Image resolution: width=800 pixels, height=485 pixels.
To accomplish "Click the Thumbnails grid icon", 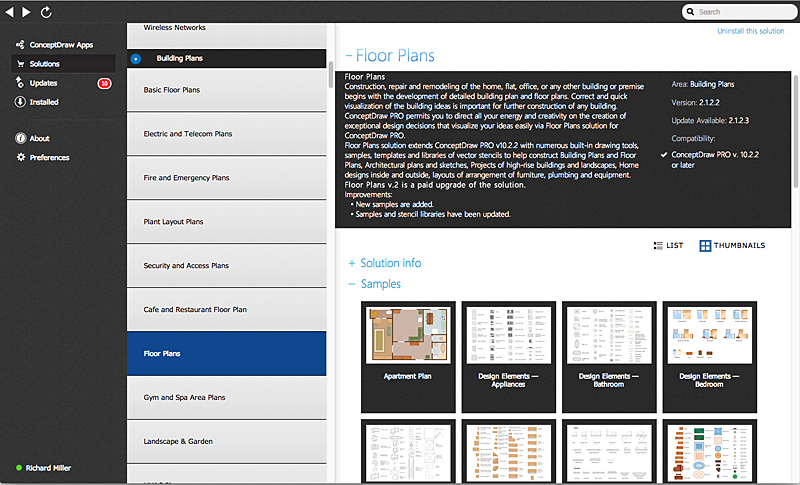I will pyautogui.click(x=705, y=246).
